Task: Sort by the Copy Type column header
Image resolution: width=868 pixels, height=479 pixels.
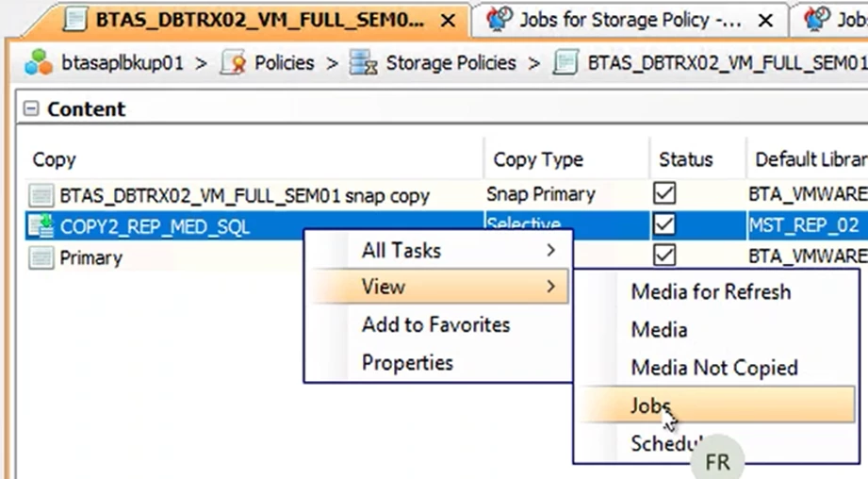Action: tap(538, 159)
